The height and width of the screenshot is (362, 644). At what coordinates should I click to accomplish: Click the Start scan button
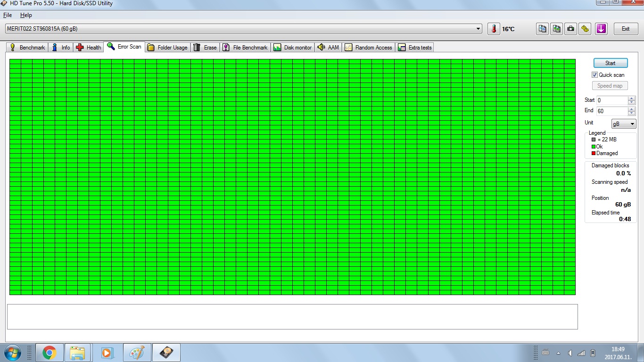(x=610, y=63)
